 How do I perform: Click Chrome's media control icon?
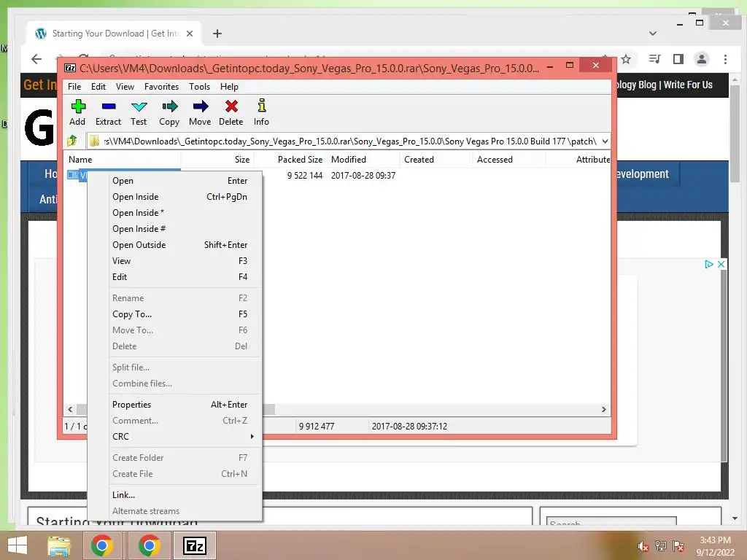point(655,59)
